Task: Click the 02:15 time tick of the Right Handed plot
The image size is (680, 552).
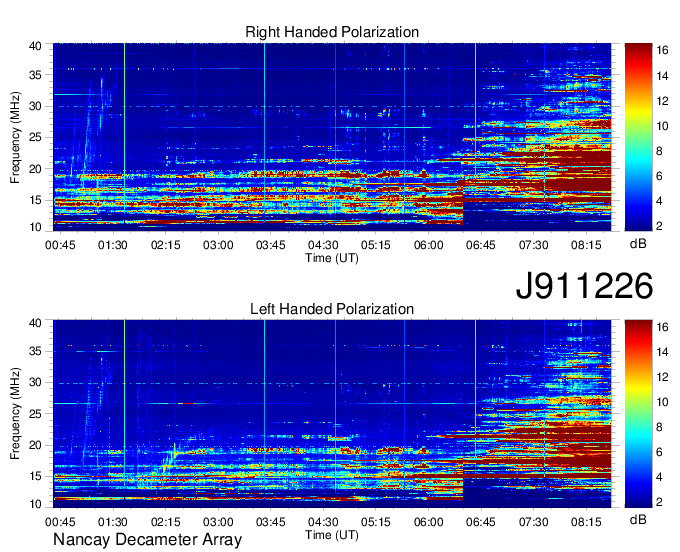Action: [x=165, y=245]
